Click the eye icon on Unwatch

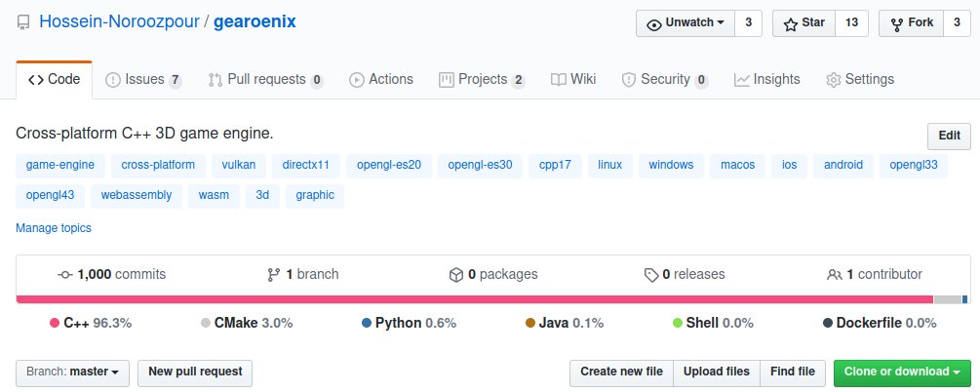pyautogui.click(x=653, y=24)
